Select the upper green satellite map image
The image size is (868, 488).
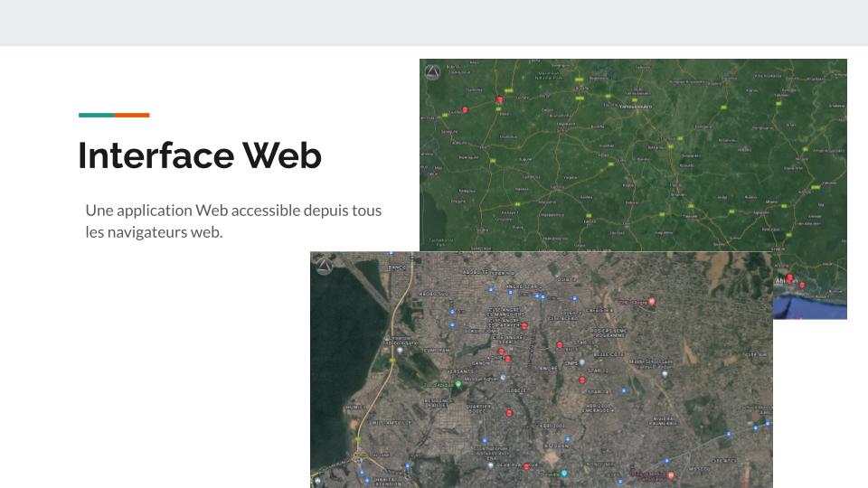tap(633, 154)
